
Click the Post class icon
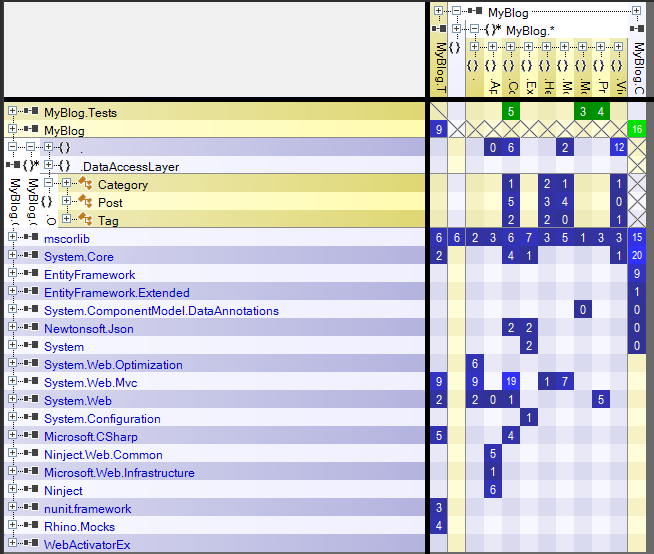[86, 201]
